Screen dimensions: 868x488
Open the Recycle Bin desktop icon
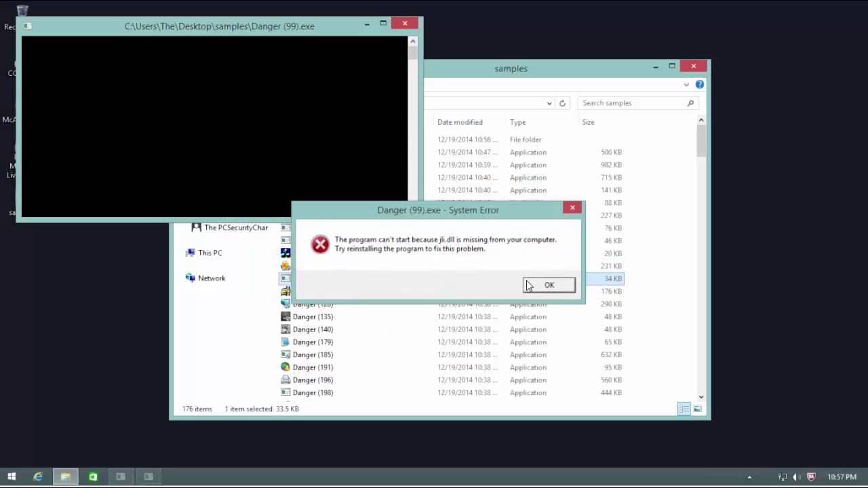pyautogui.click(x=22, y=11)
